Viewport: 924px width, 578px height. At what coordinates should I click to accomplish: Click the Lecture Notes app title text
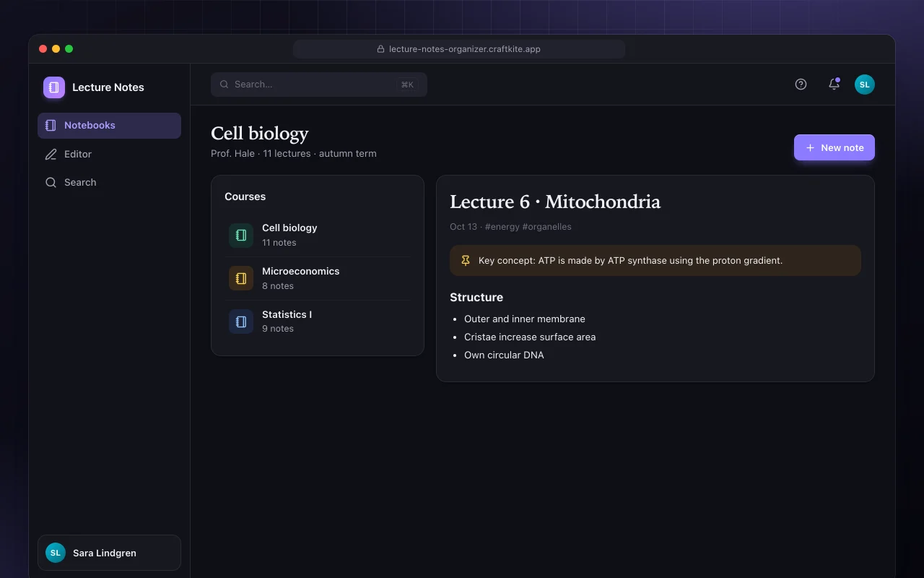coord(108,87)
